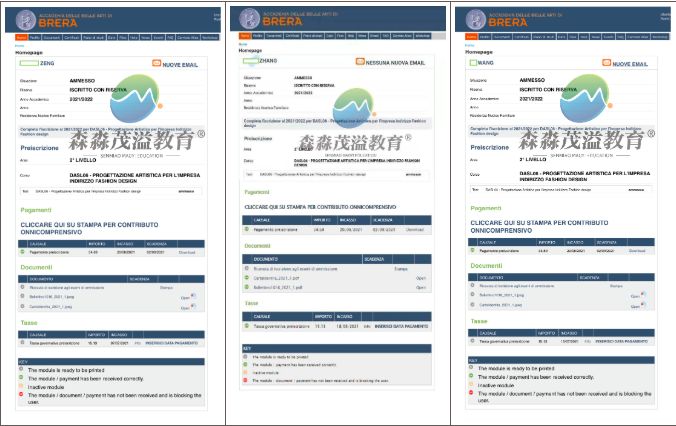Click Pagamenti section heading in ZHANG page
The width and height of the screenshot is (676, 426).
tap(257, 192)
